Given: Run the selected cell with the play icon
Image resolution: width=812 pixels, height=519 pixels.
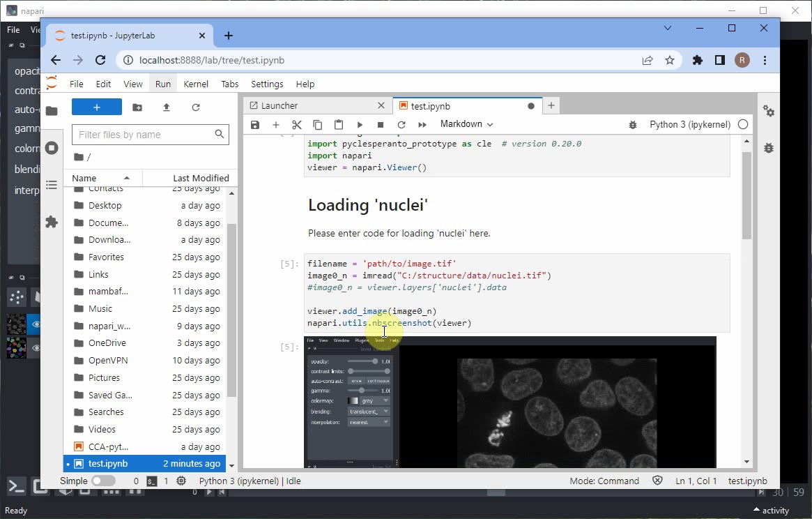Looking at the screenshot, I should click(x=360, y=125).
